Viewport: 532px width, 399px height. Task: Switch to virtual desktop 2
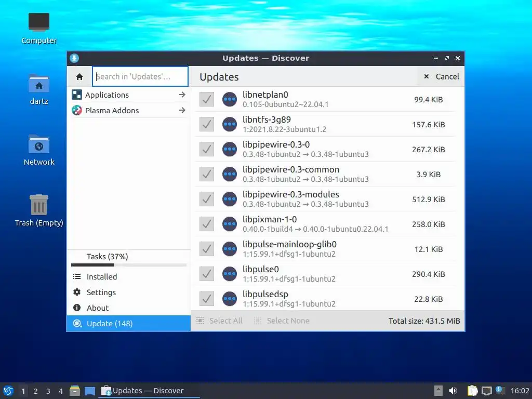coord(36,391)
